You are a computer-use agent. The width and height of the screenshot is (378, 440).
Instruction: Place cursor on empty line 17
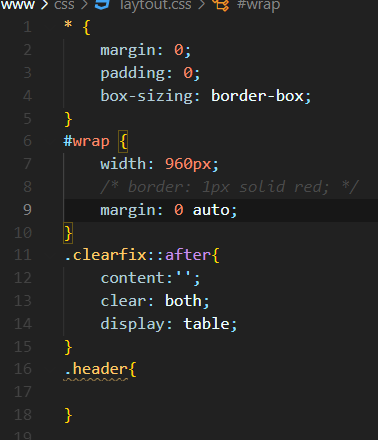pos(220,392)
